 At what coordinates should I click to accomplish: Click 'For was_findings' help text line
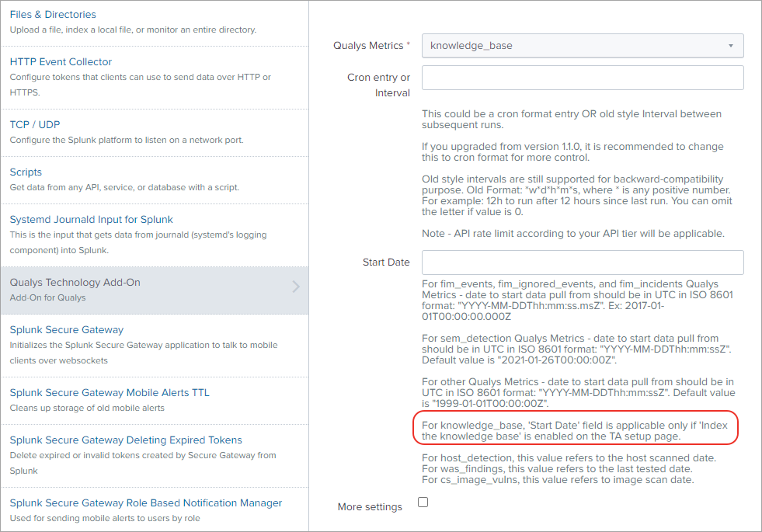click(x=558, y=469)
